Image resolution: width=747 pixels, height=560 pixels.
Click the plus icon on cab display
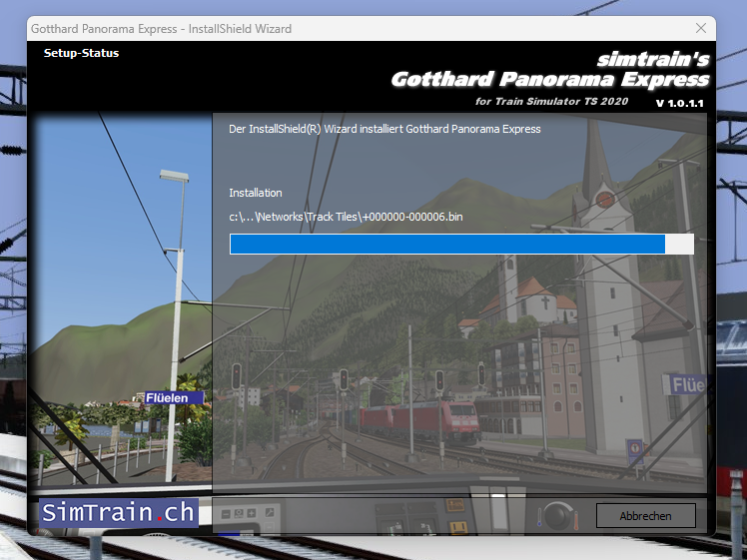coord(252,513)
